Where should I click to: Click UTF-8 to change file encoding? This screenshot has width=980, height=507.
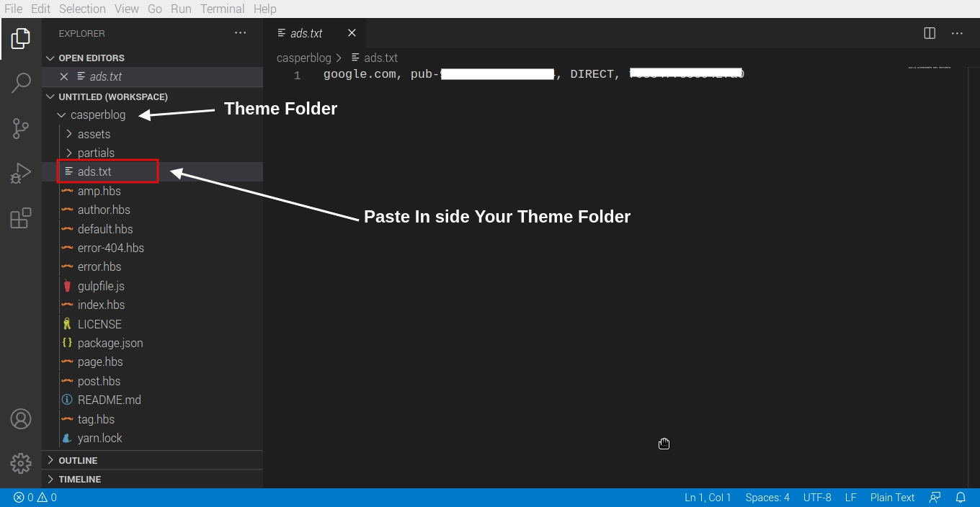pyautogui.click(x=817, y=497)
